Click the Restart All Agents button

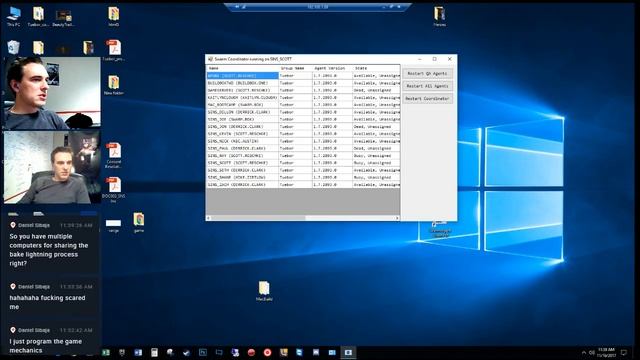[x=427, y=86]
